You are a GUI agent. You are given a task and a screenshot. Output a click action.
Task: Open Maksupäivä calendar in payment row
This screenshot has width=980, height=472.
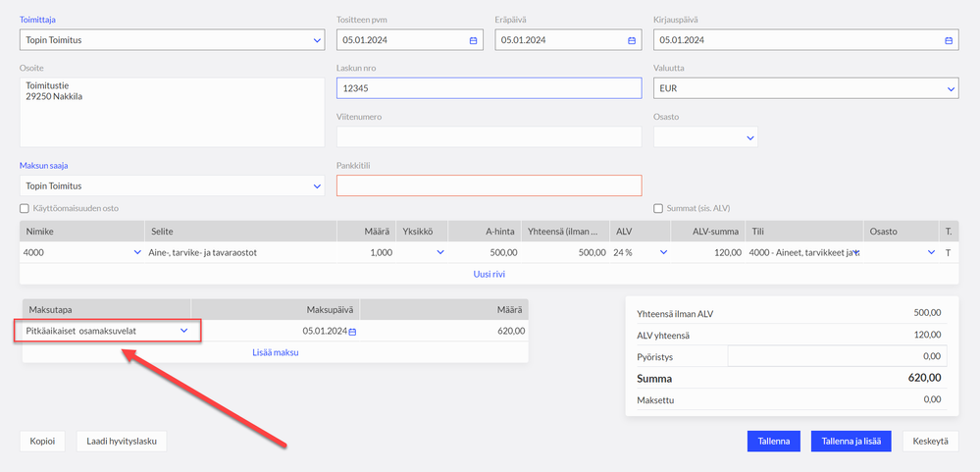(352, 332)
